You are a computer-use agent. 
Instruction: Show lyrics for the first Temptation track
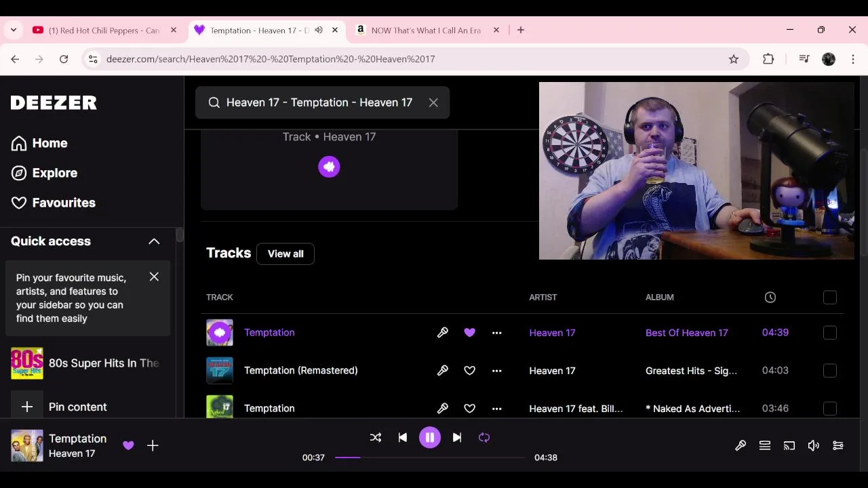(443, 333)
